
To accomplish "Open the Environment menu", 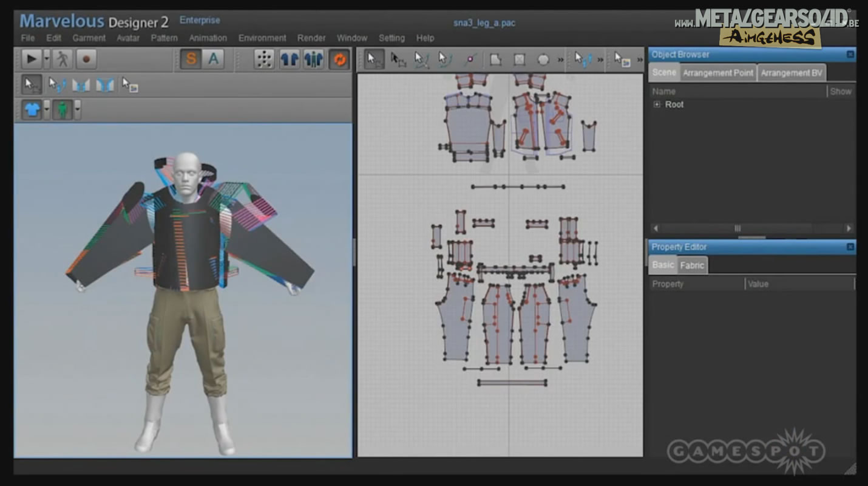I will coord(262,38).
